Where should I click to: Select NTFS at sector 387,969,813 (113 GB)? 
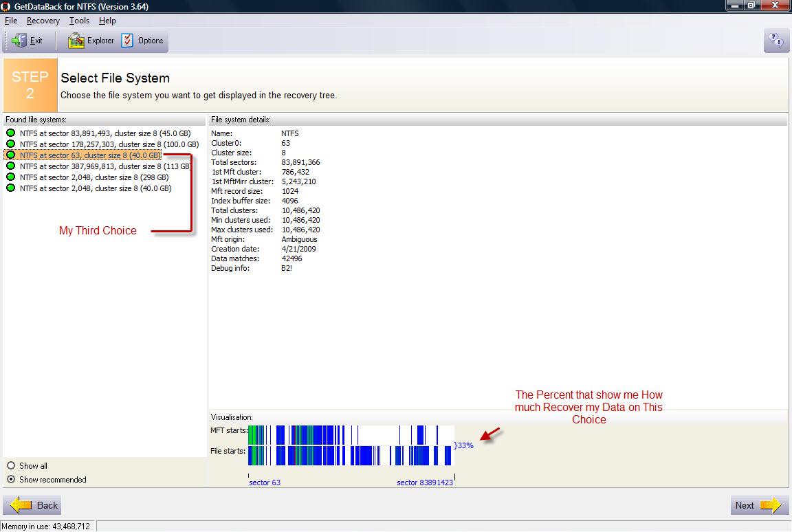point(105,166)
